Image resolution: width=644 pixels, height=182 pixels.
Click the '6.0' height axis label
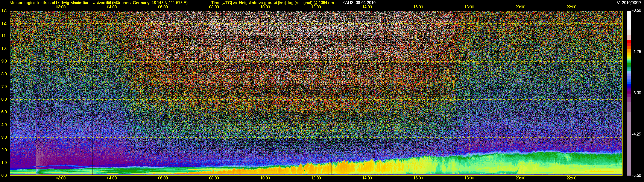(4, 100)
